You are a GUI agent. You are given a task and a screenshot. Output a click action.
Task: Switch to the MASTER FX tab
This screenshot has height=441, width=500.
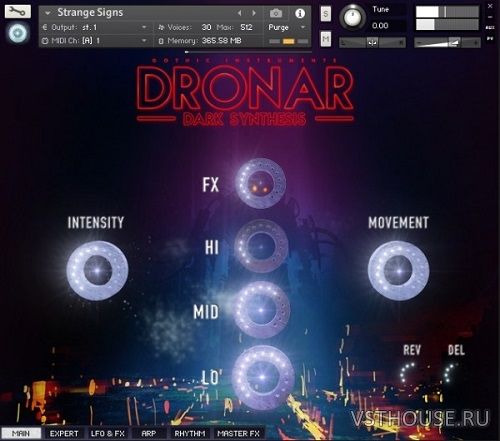click(238, 433)
